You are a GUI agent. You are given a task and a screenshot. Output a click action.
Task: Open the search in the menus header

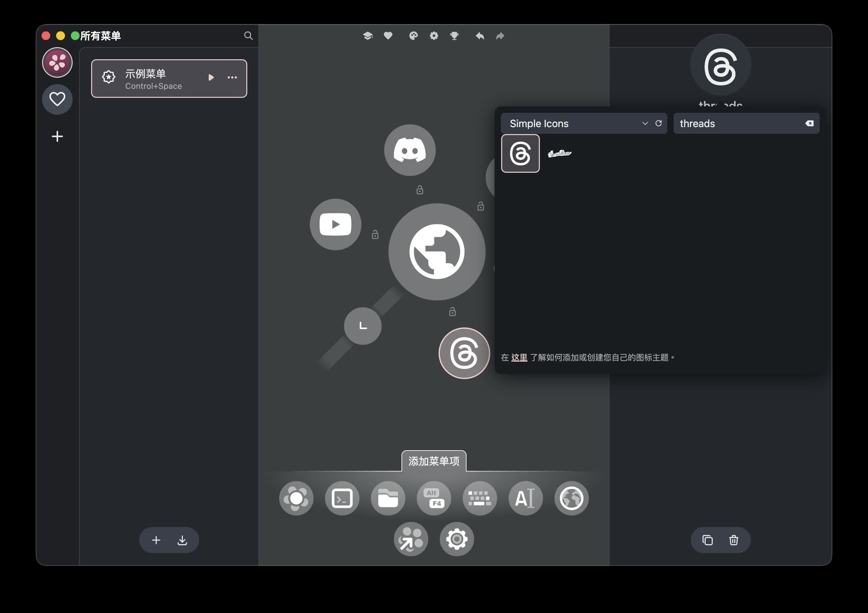coord(248,36)
